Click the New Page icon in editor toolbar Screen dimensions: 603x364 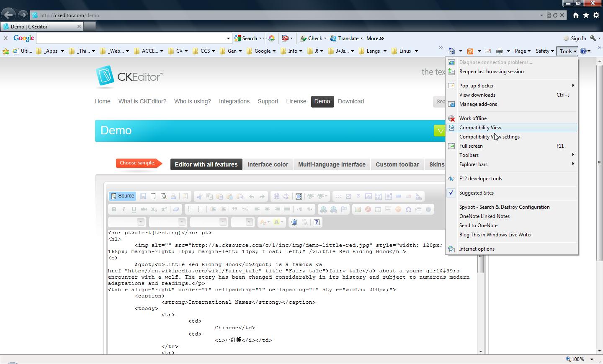coord(153,196)
